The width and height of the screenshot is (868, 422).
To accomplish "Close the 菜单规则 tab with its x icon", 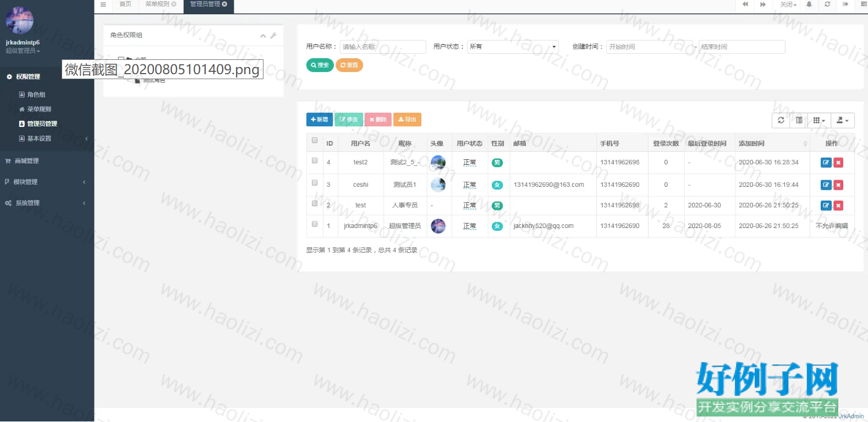I will 174,4.
